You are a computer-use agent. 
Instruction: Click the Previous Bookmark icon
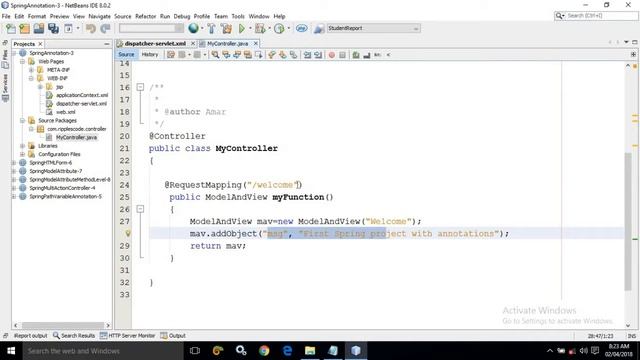272,55
